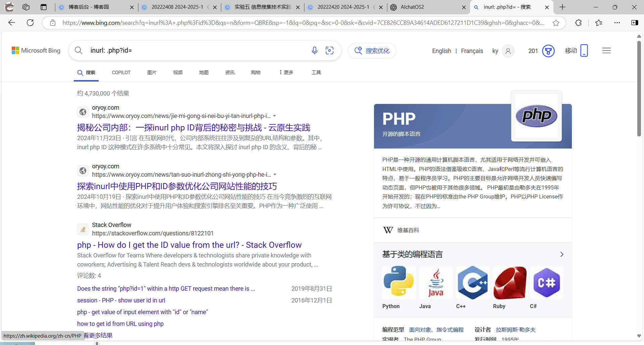Click the Microsoft Bing logo

pos(36,51)
